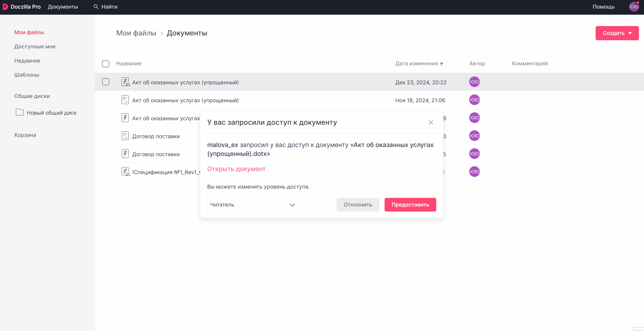Click the shared template icon of the first document
Screen dimensions: 644x331
[125, 82]
